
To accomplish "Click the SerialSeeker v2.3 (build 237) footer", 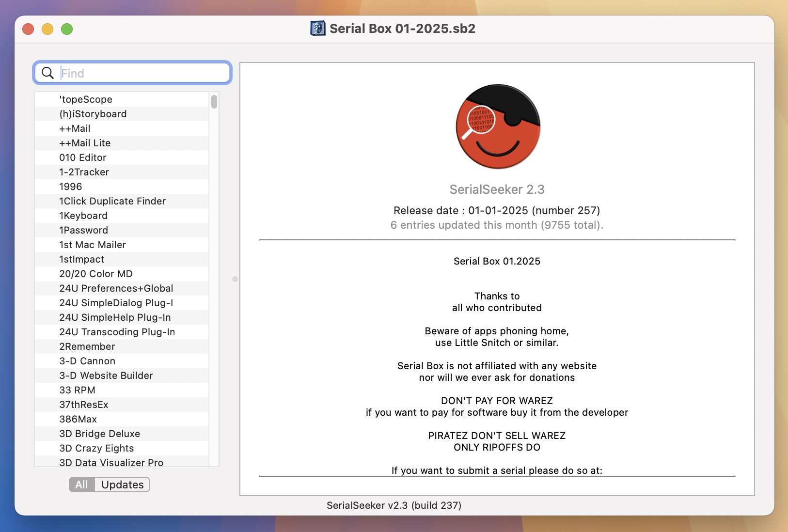I will tap(394, 505).
